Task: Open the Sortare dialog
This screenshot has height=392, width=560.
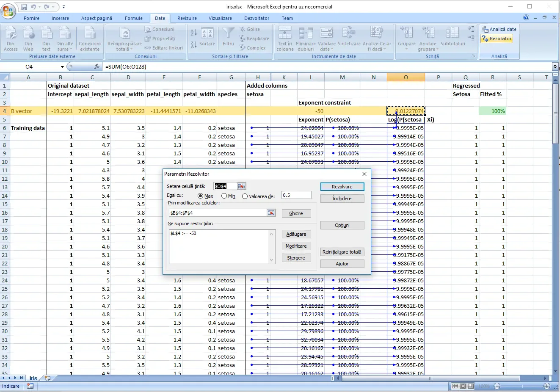Action: tap(207, 36)
